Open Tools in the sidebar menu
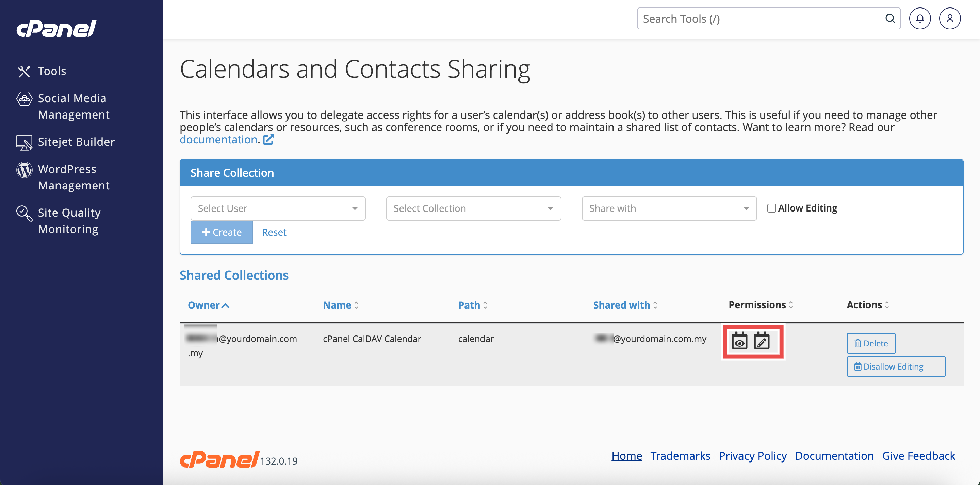Viewport: 980px width, 485px height. coord(52,71)
